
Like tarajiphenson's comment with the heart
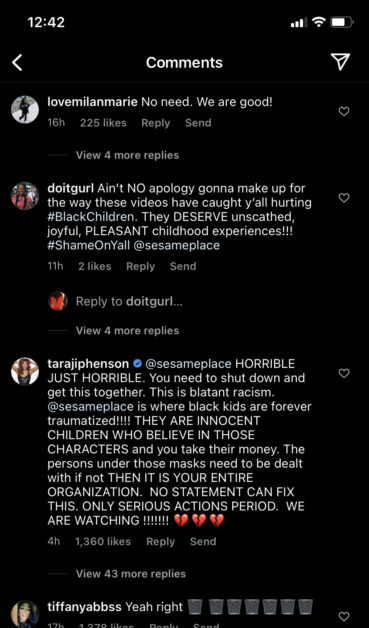344,373
